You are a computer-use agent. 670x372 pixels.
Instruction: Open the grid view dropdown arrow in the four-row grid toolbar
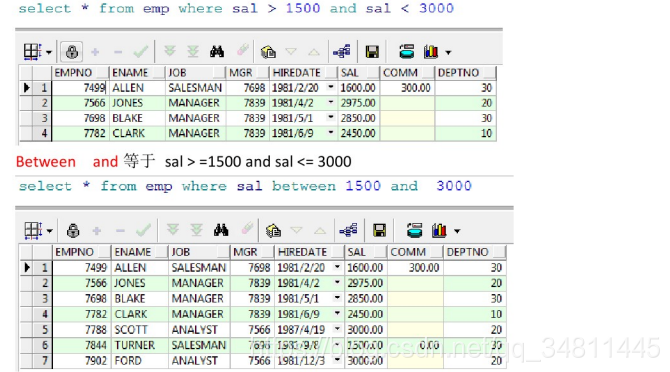pyautogui.click(x=49, y=53)
